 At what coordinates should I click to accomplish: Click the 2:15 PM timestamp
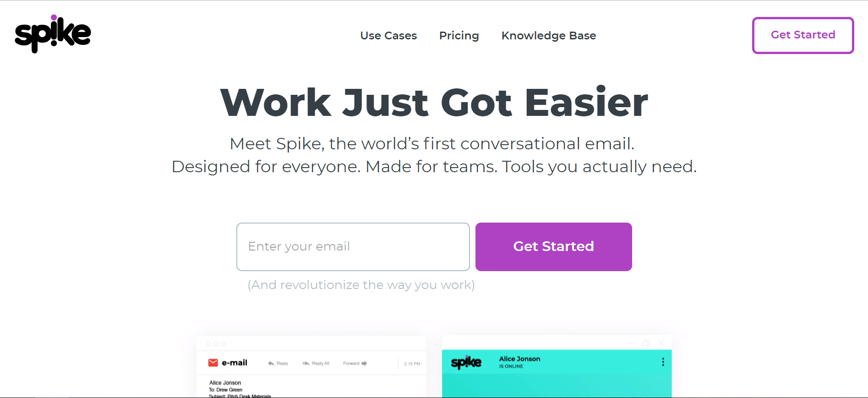[x=412, y=364]
